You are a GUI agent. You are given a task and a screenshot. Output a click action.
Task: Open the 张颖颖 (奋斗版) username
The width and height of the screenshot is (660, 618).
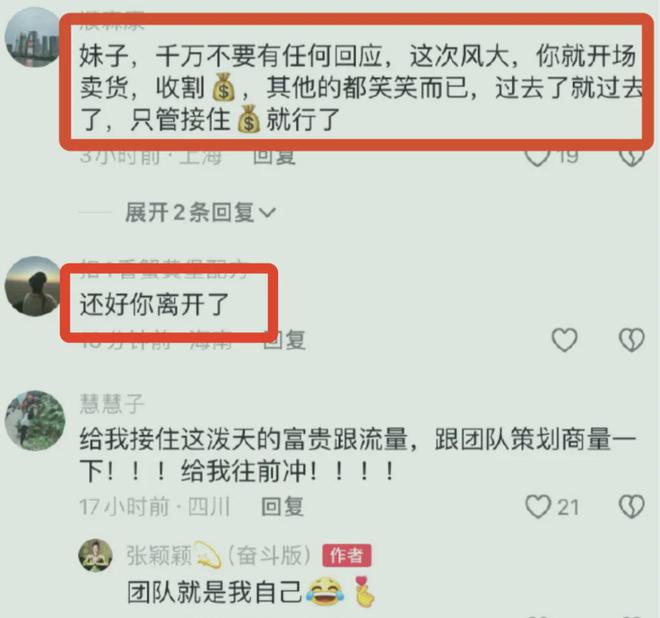coord(218,556)
